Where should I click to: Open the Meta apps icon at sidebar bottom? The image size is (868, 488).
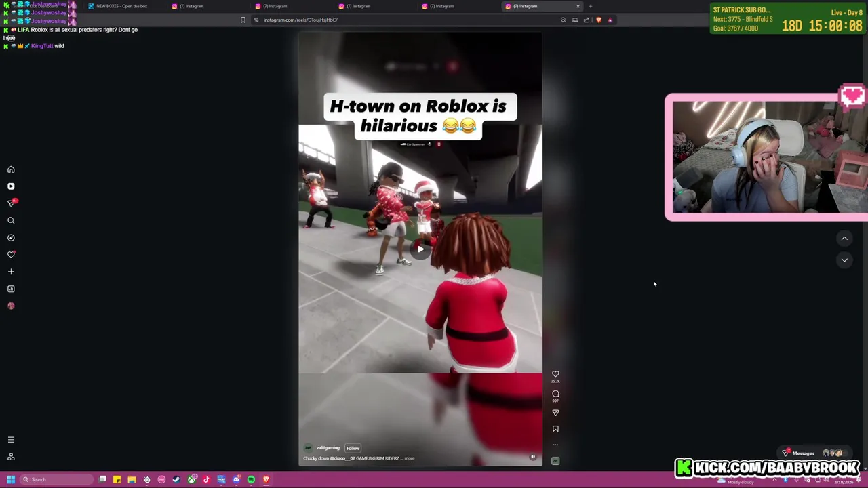11,457
